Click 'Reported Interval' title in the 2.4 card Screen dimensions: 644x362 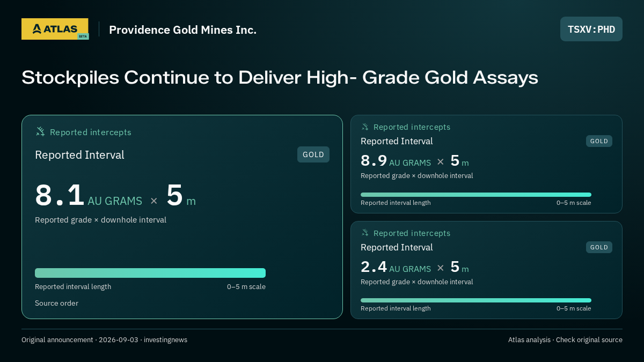coord(397,247)
